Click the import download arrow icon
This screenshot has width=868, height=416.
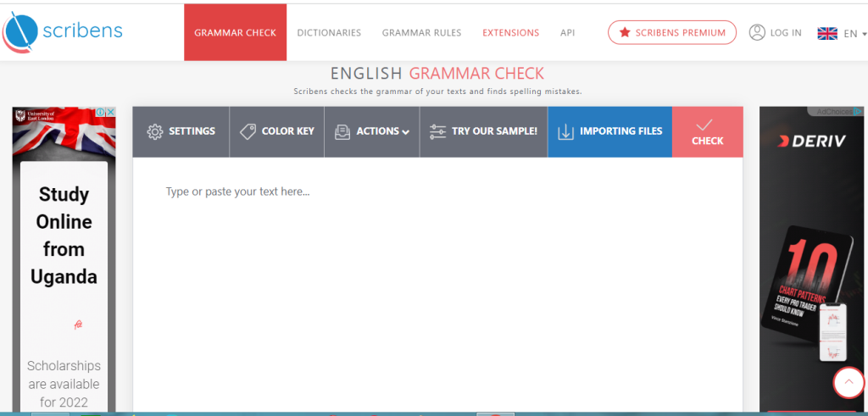[x=565, y=131]
